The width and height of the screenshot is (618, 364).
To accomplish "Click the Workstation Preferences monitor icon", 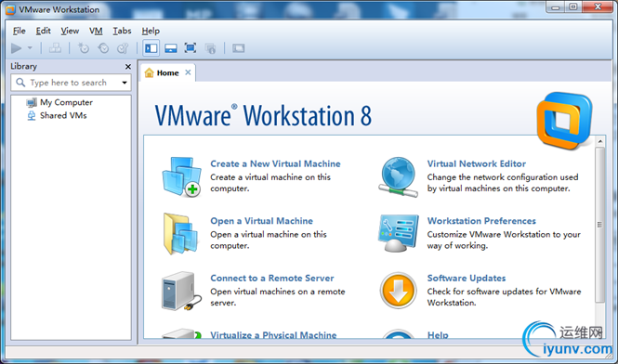I will [x=398, y=233].
